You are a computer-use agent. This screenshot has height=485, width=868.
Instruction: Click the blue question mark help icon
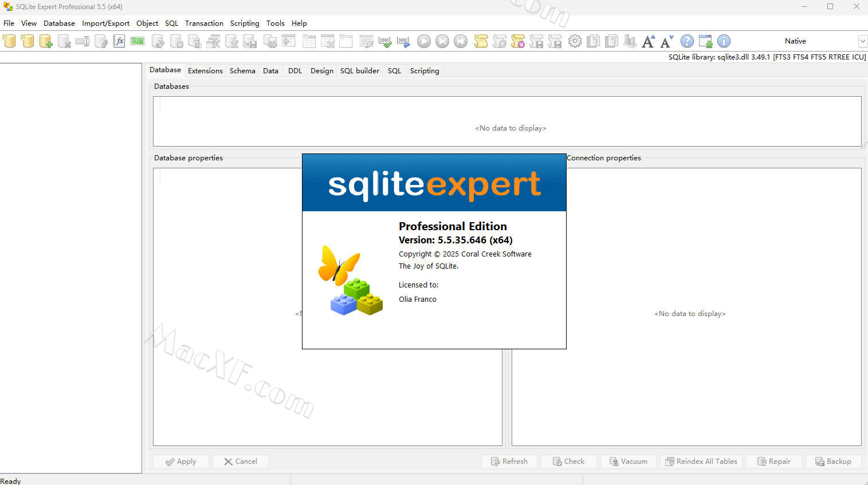pos(687,41)
